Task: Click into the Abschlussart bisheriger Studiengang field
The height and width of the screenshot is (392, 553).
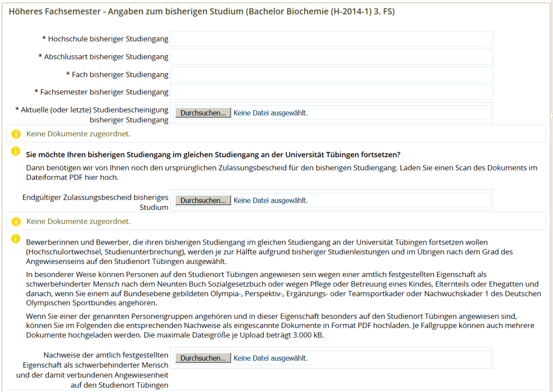Action: click(331, 57)
